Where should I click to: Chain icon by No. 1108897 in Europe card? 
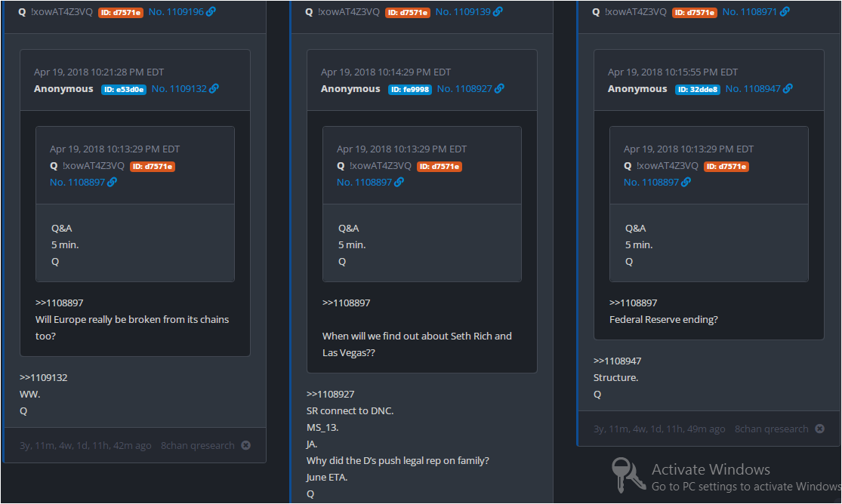coord(113,182)
